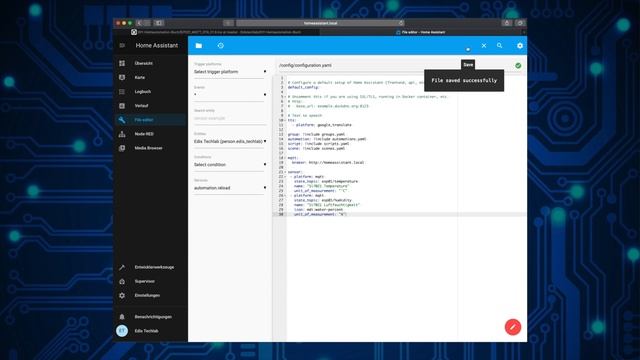Toggle the Home Assistant sidebar hamburger menu
Image resolution: width=640 pixels, height=360 pixels.
(122, 45)
